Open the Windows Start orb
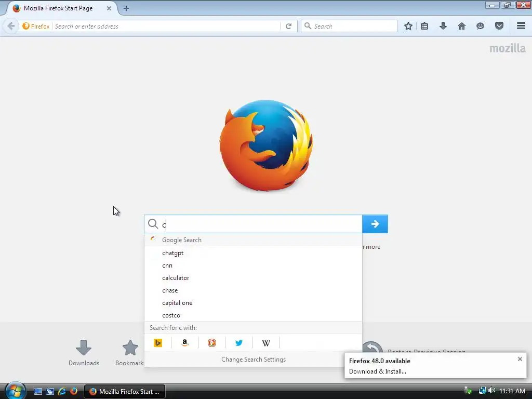Screen dimensions: 532x399 click(15, 391)
